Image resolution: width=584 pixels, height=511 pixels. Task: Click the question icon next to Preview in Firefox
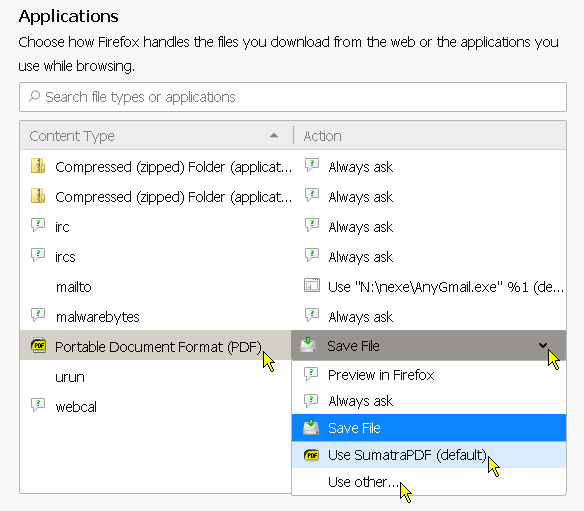point(311,374)
